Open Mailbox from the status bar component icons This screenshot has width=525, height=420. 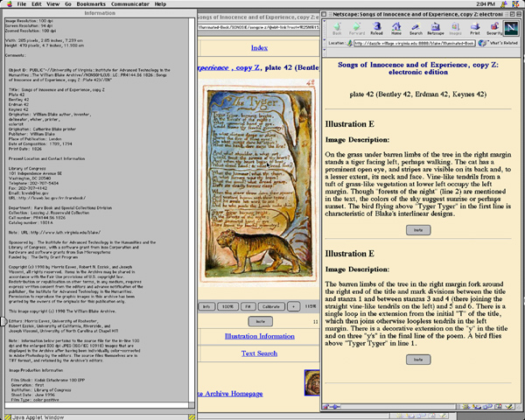pos(477,407)
